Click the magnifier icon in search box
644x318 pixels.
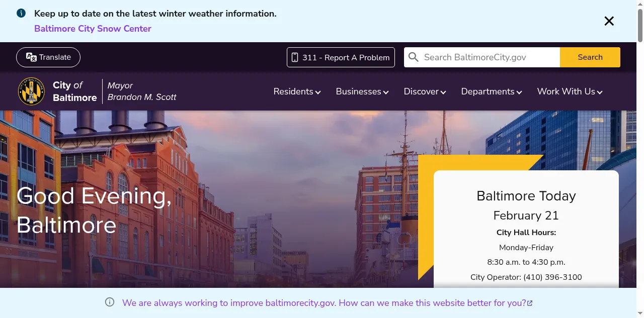pyautogui.click(x=414, y=57)
